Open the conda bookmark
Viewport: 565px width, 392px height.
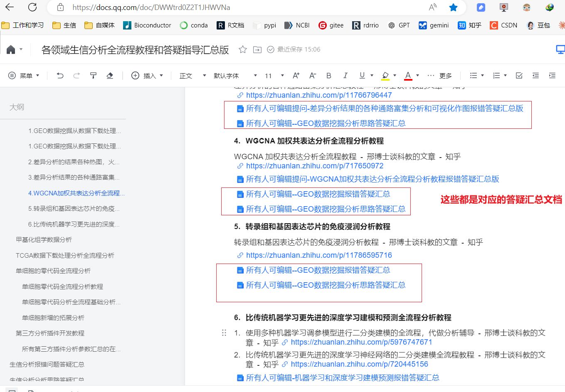tap(194, 25)
